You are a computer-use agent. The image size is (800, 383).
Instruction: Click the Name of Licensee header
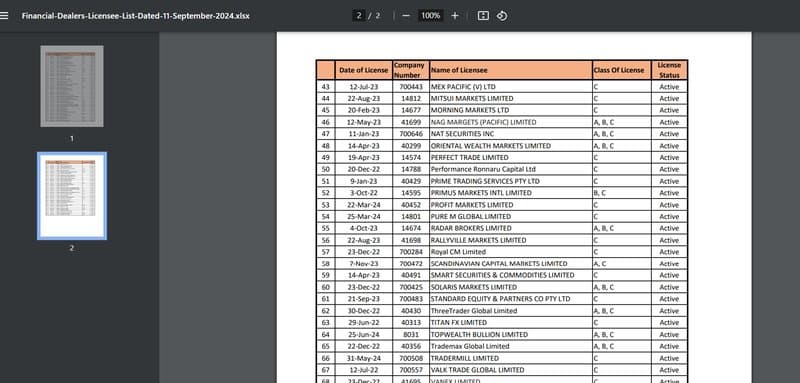click(511, 70)
